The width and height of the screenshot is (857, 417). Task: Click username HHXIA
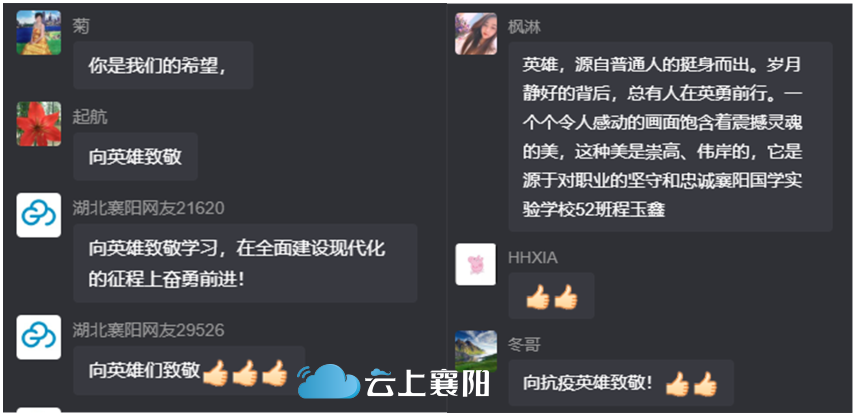[533, 258]
